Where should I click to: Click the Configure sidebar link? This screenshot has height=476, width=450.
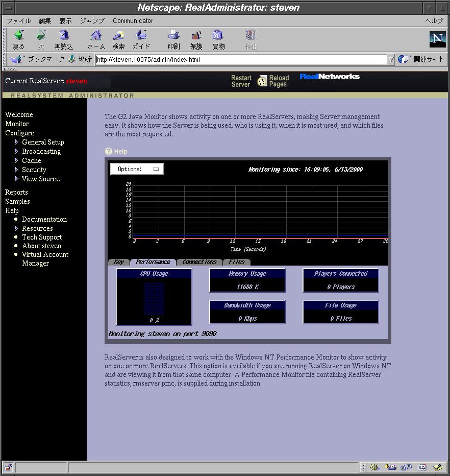point(20,133)
